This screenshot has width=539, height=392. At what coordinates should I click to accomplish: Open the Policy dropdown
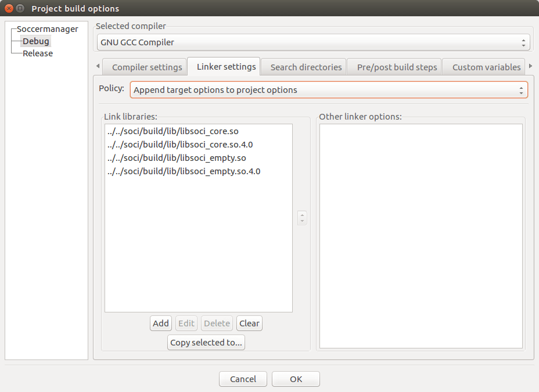point(329,90)
